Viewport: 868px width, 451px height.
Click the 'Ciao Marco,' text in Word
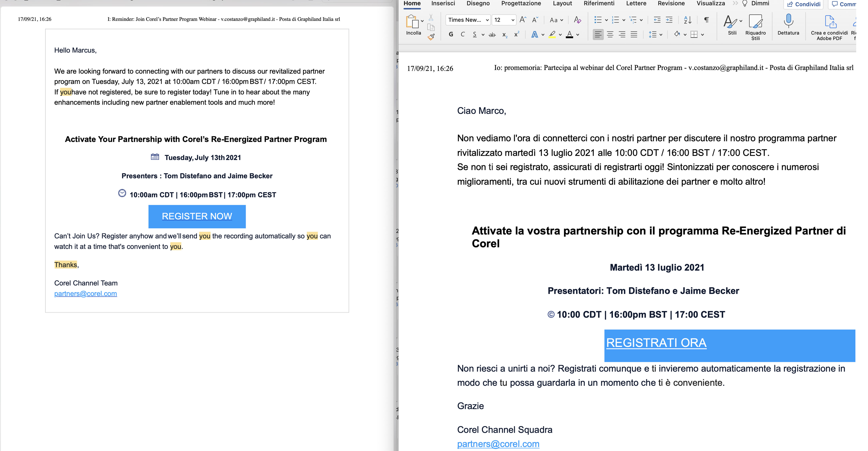[x=481, y=111]
